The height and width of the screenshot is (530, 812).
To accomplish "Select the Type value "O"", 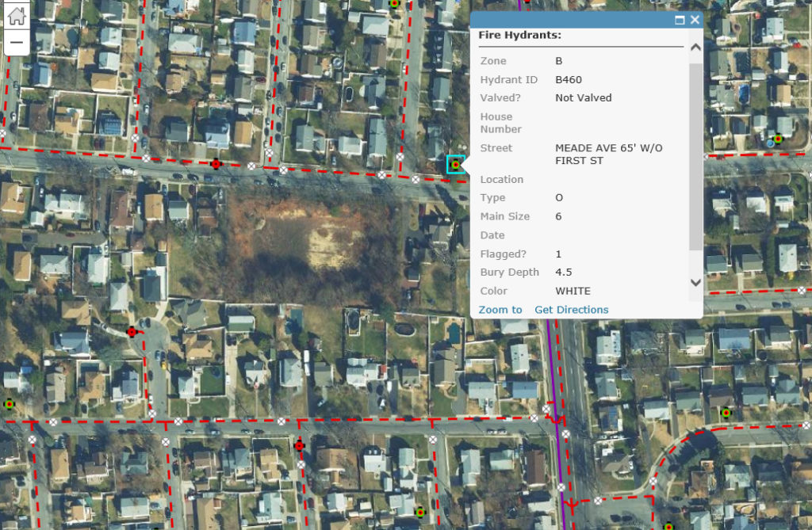I will [x=559, y=198].
